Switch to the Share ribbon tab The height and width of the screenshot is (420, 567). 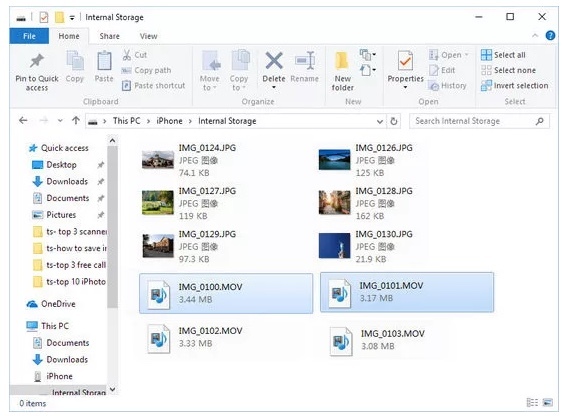click(x=110, y=36)
